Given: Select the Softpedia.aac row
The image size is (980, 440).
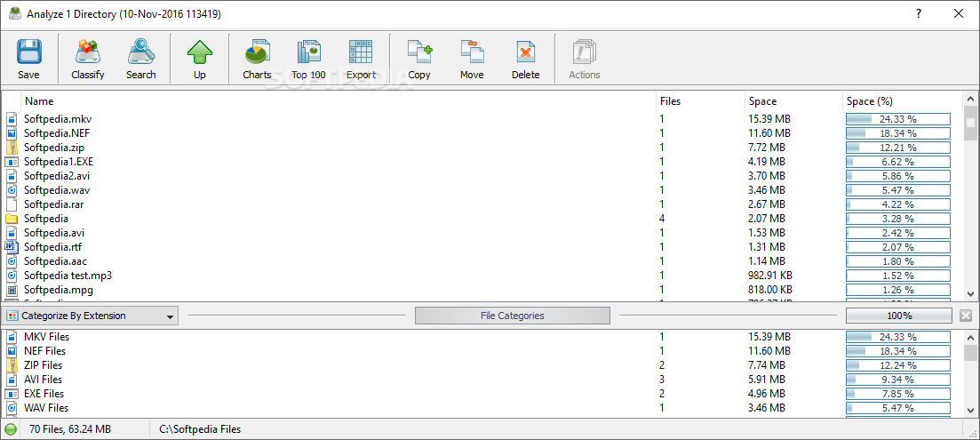Looking at the screenshot, I should 482,261.
